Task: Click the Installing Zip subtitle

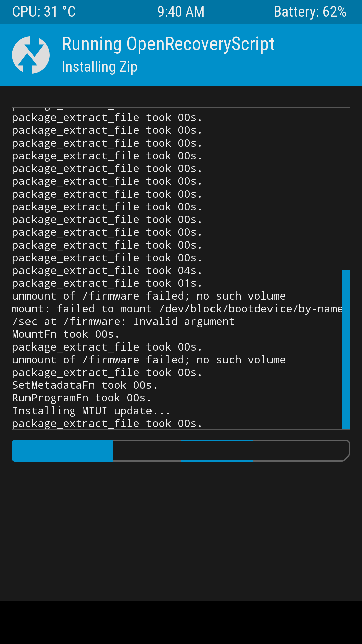Action: click(100, 67)
